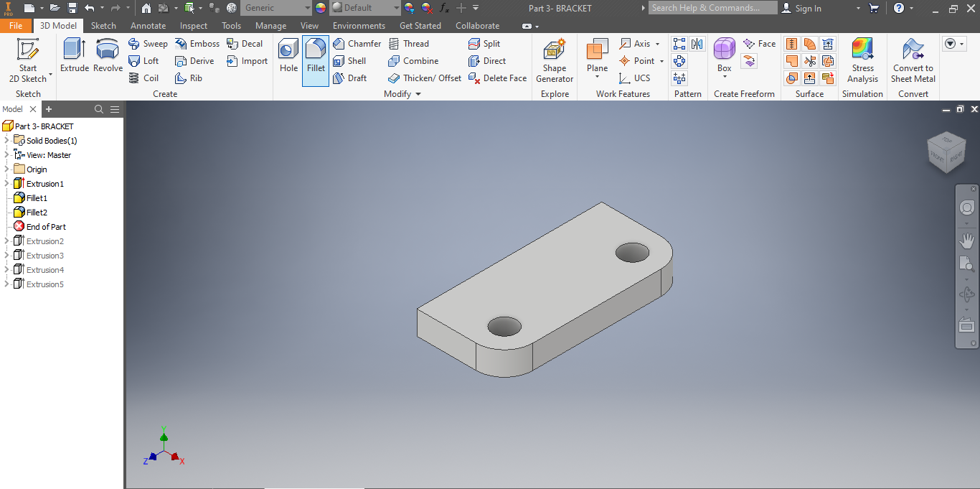Select the Revolve tool
Screen dimensions: 980x489
(x=107, y=60)
